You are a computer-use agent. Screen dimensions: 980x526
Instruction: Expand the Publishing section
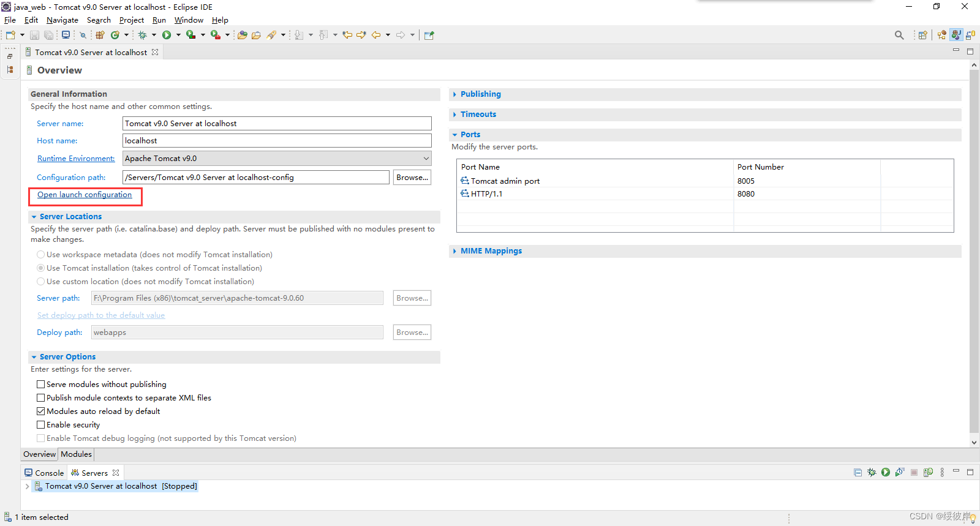[x=454, y=94]
